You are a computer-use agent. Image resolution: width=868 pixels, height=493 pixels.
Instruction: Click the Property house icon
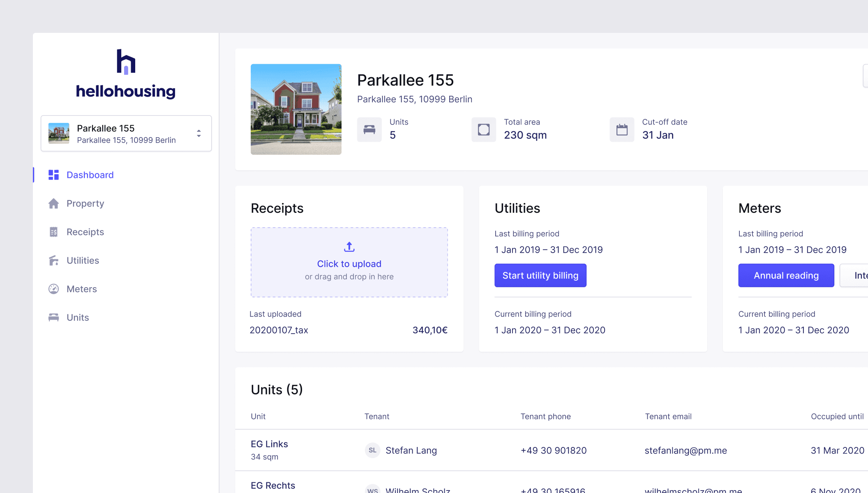[53, 203]
